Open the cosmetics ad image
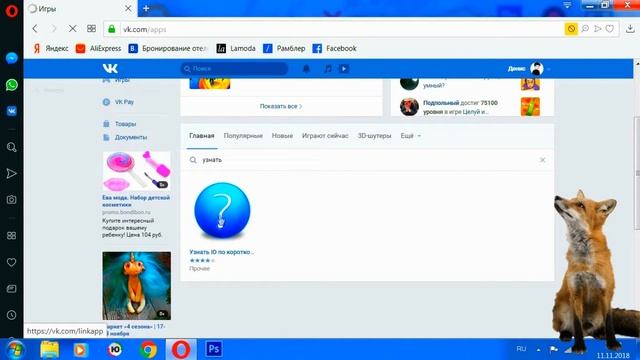Image resolution: width=640 pixels, height=360 pixels. 136,171
